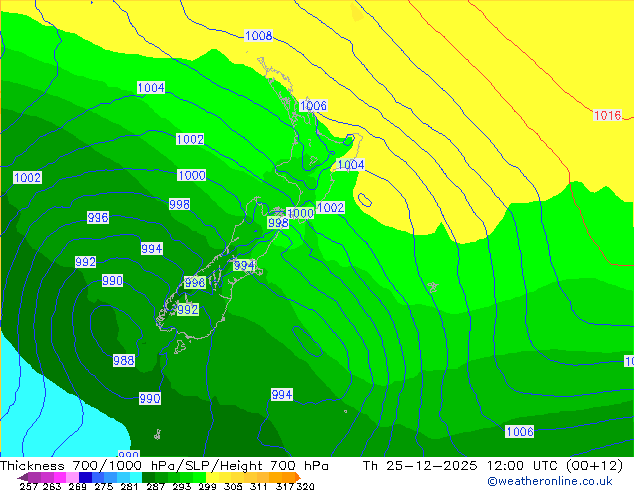Click the 1002 label at the left map edge
Image resolution: width=634 pixels, height=490 pixels.
[27, 177]
